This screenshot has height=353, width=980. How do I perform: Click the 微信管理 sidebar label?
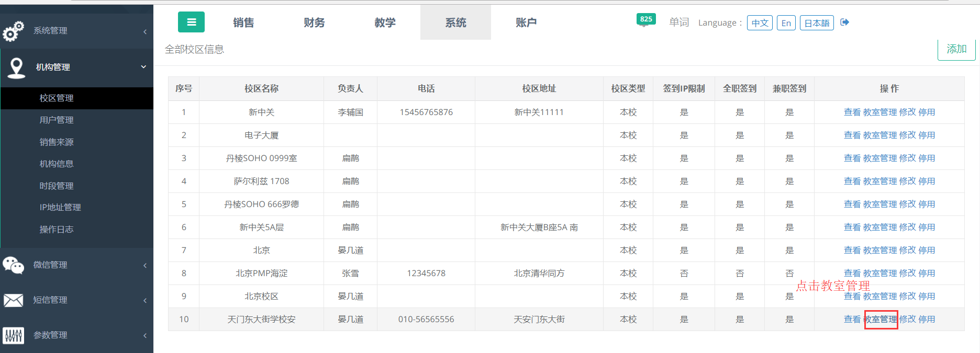click(50, 265)
